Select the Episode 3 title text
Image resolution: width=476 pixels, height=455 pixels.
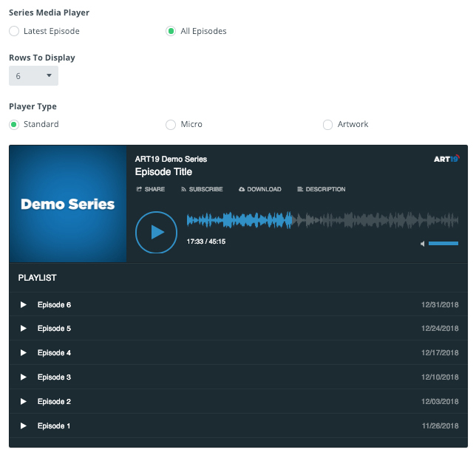click(54, 377)
